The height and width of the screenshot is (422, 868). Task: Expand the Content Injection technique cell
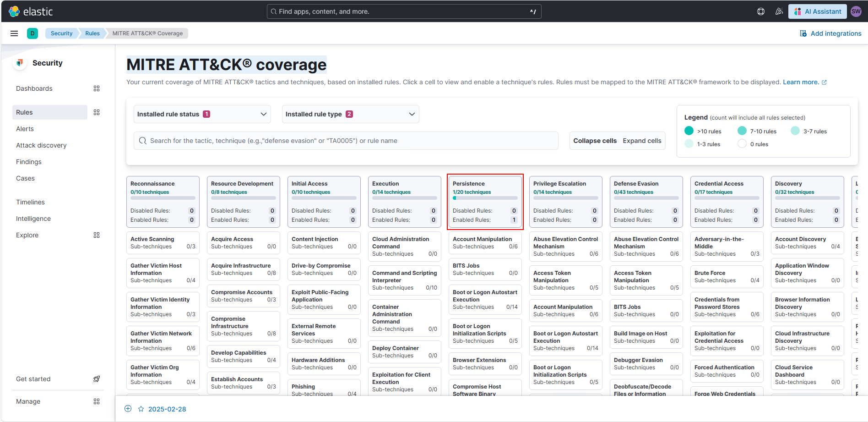tap(324, 243)
